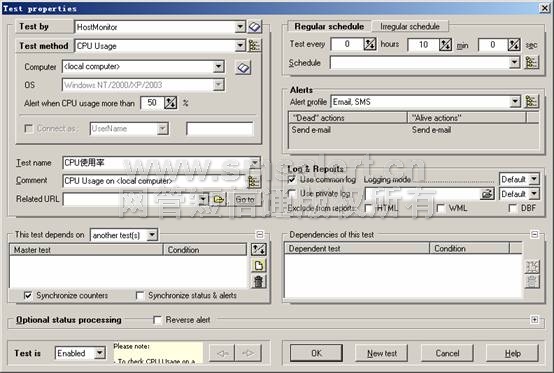Click the new page icon in master tests

tap(259, 266)
